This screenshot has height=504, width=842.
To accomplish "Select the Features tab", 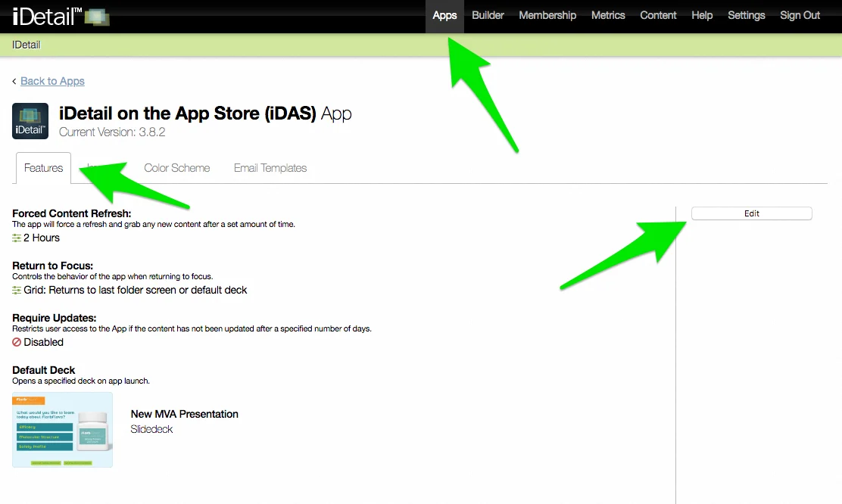I will pos(43,168).
